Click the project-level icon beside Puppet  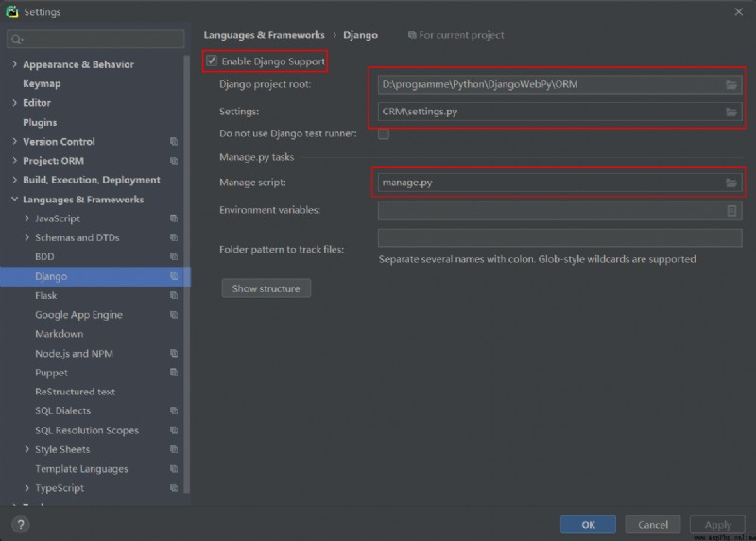point(174,373)
